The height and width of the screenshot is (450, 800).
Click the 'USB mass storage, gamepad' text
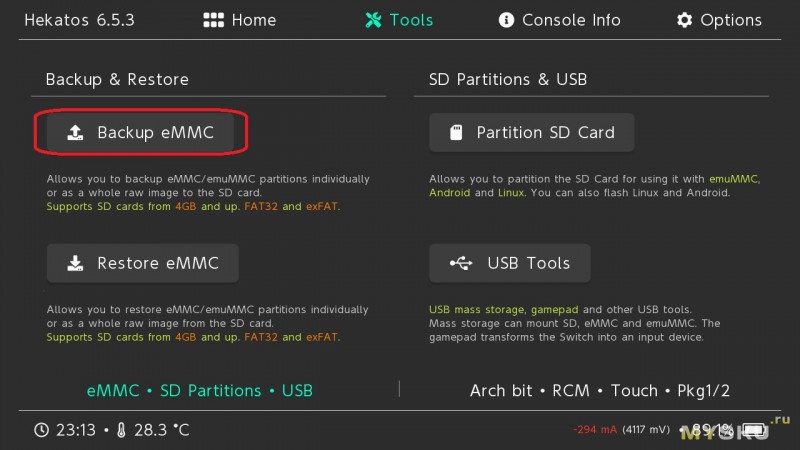click(x=504, y=309)
